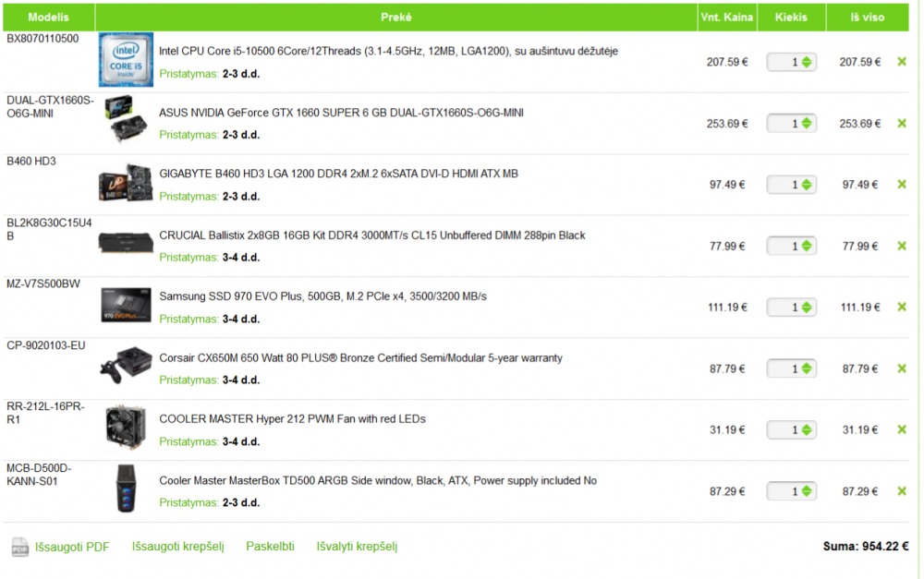
Task: Select model code RR-212L-16PR-R1
Action: coord(45,413)
